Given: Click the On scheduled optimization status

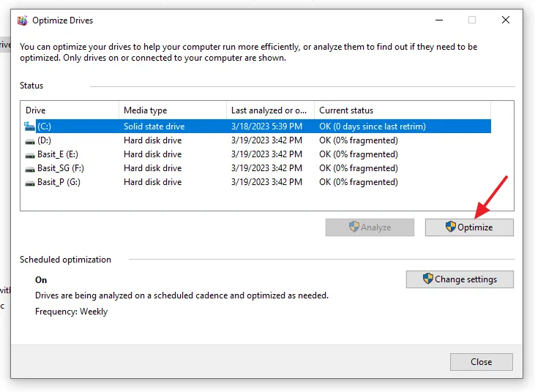Looking at the screenshot, I should click(x=41, y=280).
